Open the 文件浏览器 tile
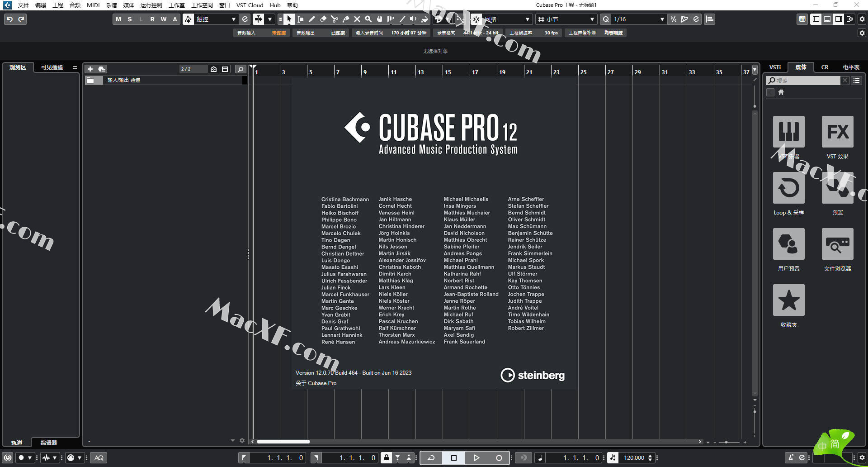 [837, 244]
